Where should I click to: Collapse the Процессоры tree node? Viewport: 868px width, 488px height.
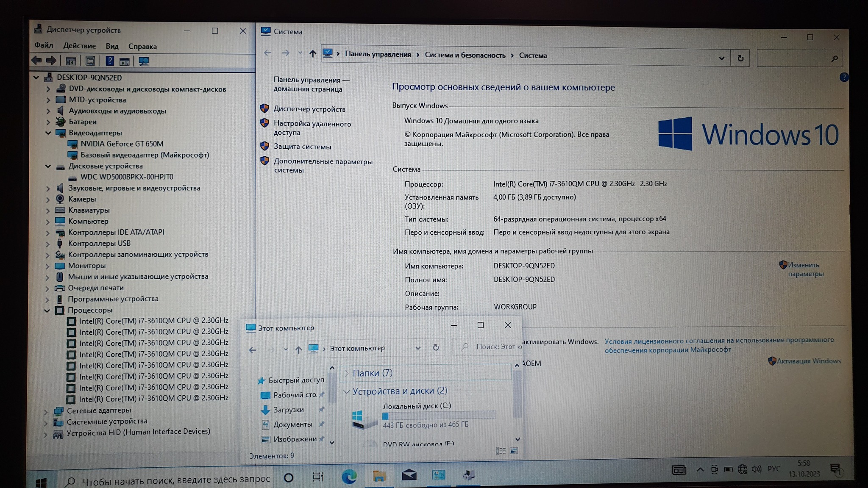point(47,310)
